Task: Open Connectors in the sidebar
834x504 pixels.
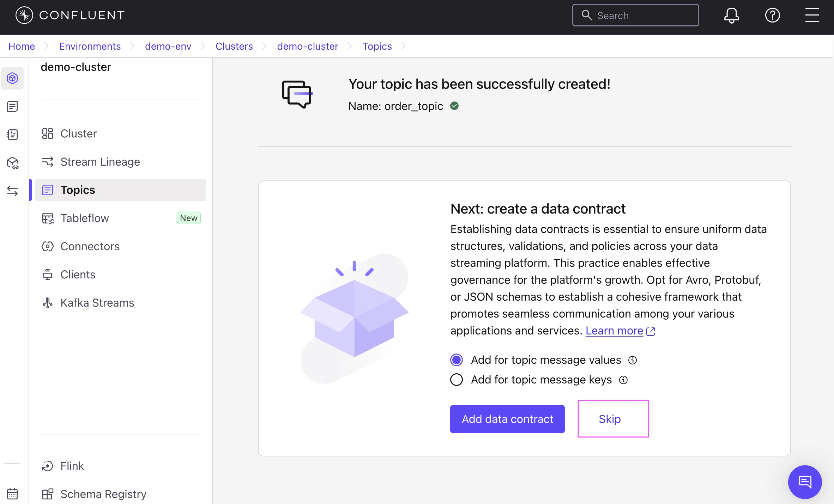Action: (121, 246)
